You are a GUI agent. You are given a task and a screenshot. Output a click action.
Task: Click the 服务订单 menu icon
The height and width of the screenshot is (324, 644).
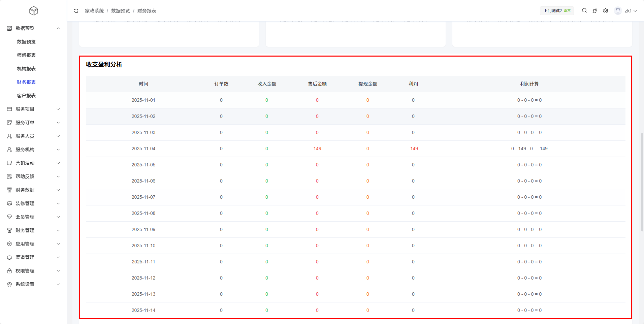click(9, 123)
